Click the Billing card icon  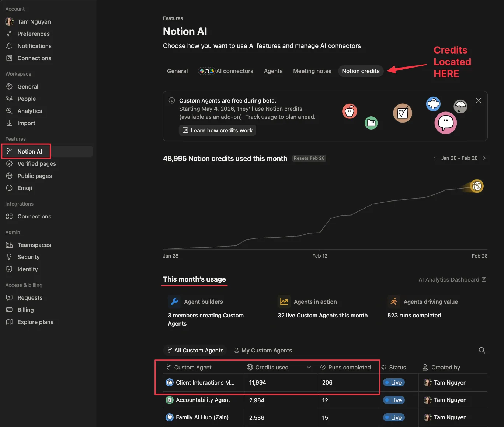(x=9, y=310)
